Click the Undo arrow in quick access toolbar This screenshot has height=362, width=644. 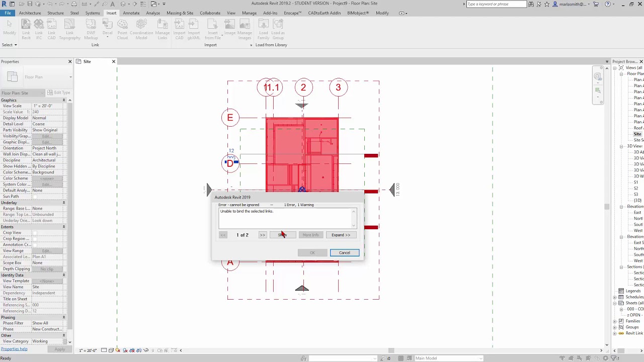click(50, 4)
